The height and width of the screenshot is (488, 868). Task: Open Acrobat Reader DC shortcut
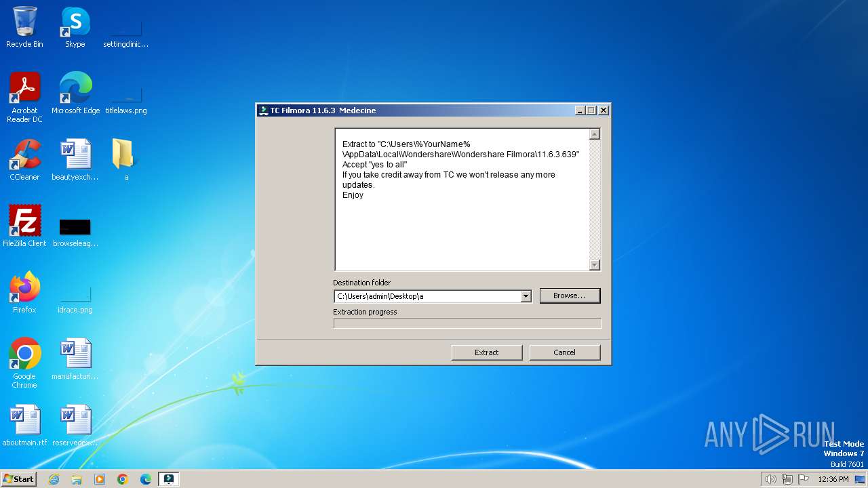click(24, 97)
